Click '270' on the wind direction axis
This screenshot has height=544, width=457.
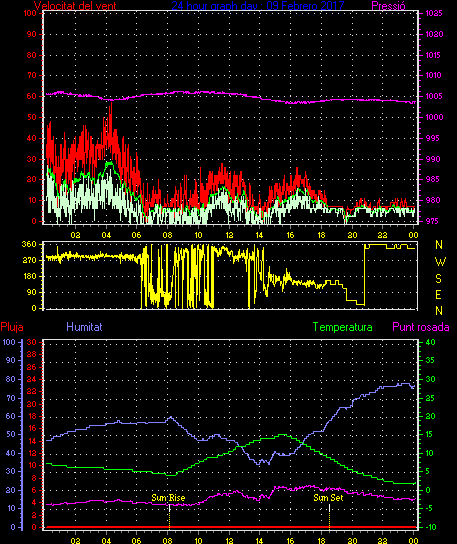(29, 260)
